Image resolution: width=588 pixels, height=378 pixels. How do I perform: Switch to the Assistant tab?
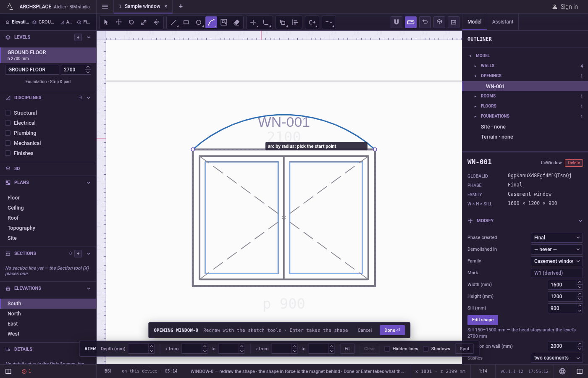pos(502,22)
